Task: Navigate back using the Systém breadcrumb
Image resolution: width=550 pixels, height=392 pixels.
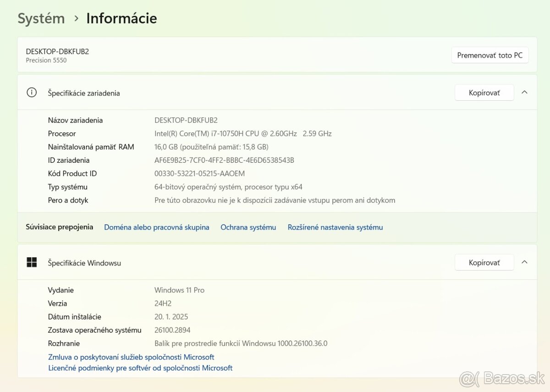Action: coord(41,18)
